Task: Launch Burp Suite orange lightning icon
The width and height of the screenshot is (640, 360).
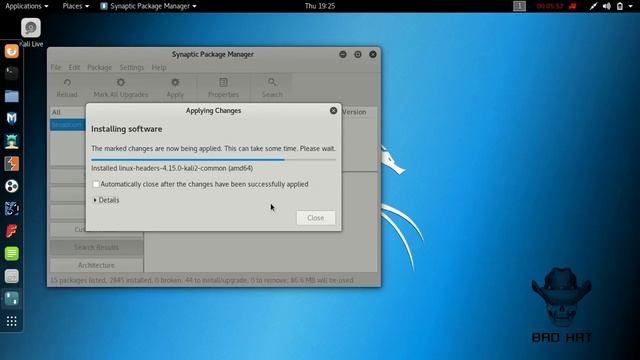Action: click(x=11, y=164)
